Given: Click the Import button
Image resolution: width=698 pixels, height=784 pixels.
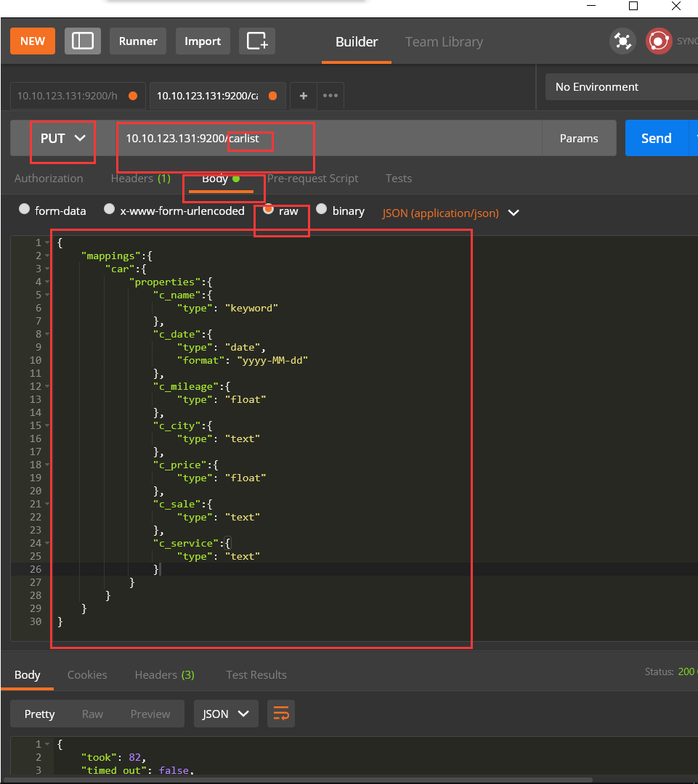Looking at the screenshot, I should point(203,41).
